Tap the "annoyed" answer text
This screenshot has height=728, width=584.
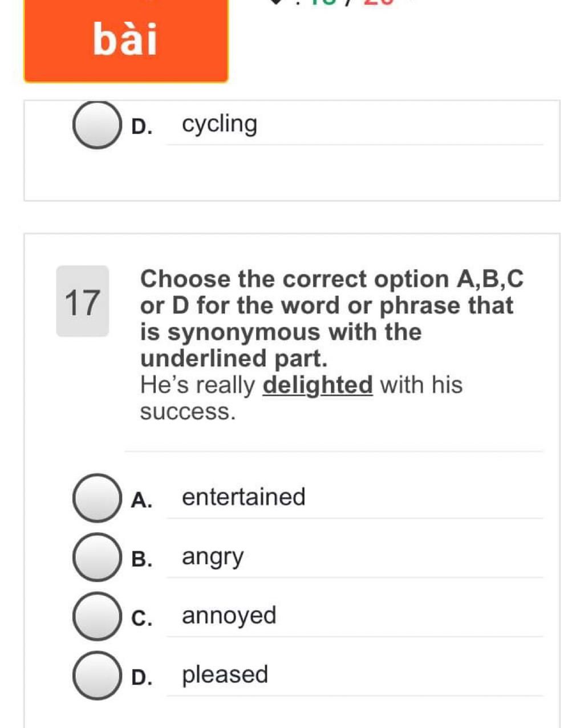229,616
